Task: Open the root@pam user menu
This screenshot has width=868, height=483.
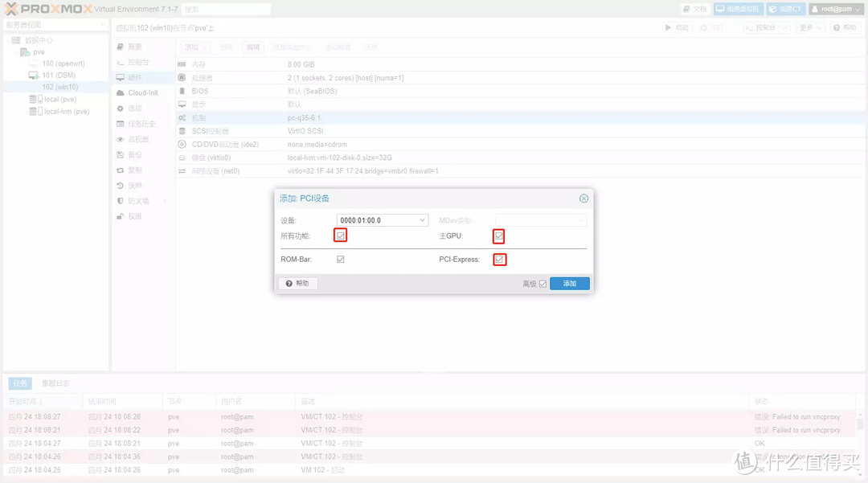Action: (x=837, y=10)
